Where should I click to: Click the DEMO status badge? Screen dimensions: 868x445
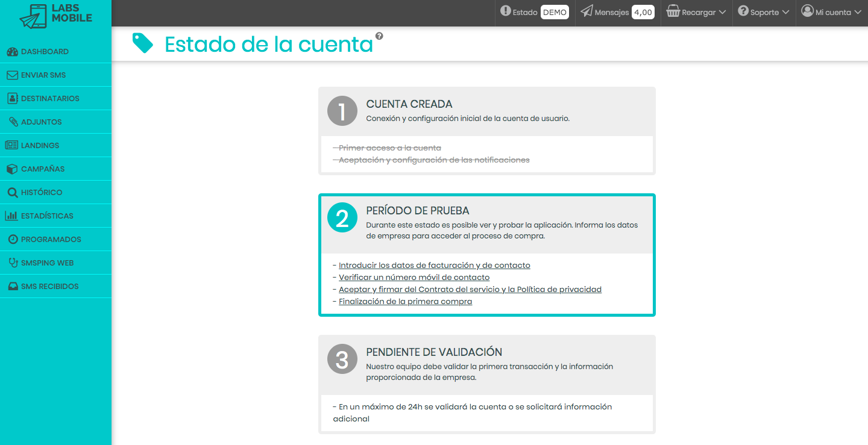point(555,12)
